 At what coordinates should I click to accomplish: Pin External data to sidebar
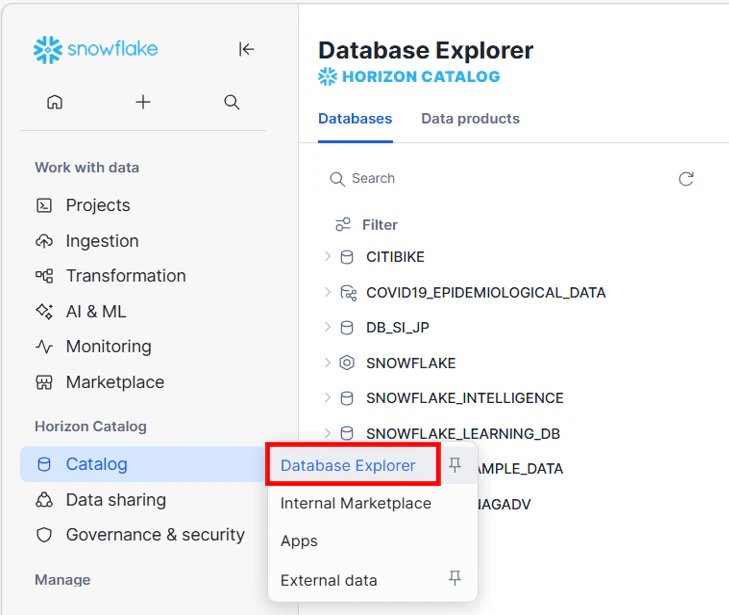click(x=455, y=578)
